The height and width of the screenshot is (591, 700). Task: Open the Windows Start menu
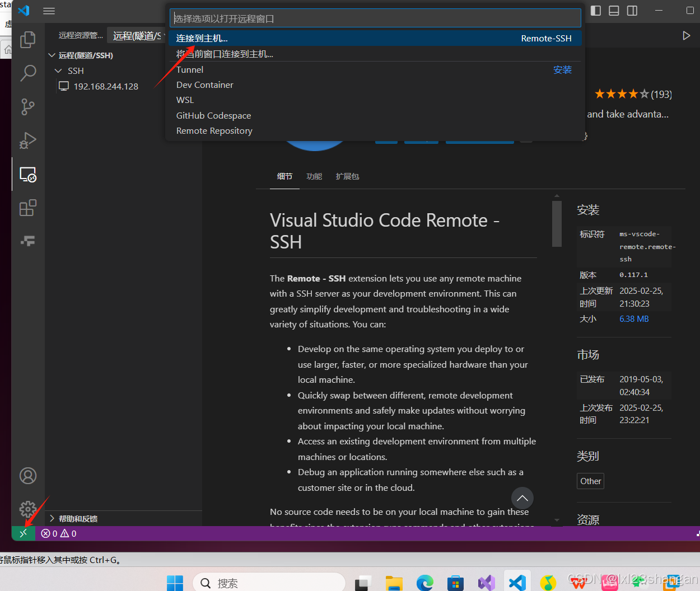coord(175,583)
